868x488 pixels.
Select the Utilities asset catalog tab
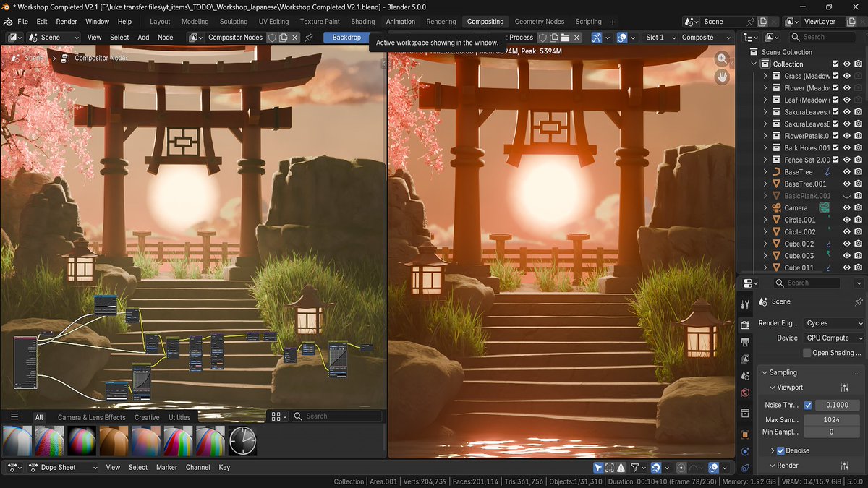click(x=179, y=417)
